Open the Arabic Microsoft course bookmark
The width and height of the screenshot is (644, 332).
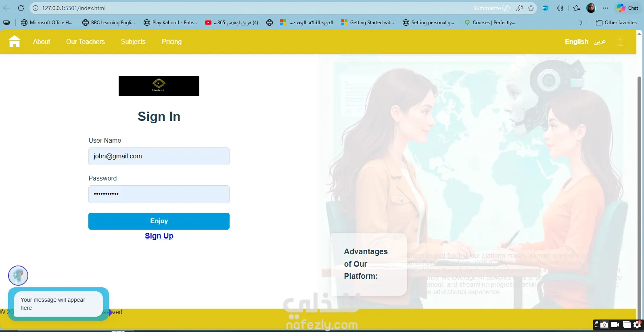(307, 23)
